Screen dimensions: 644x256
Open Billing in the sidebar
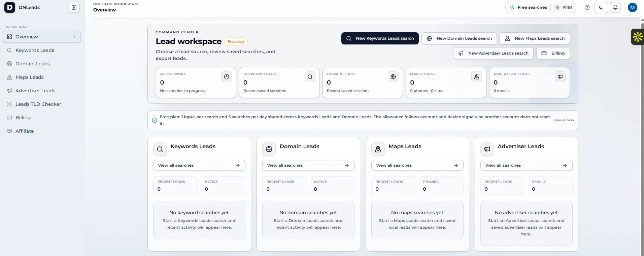[42, 118]
